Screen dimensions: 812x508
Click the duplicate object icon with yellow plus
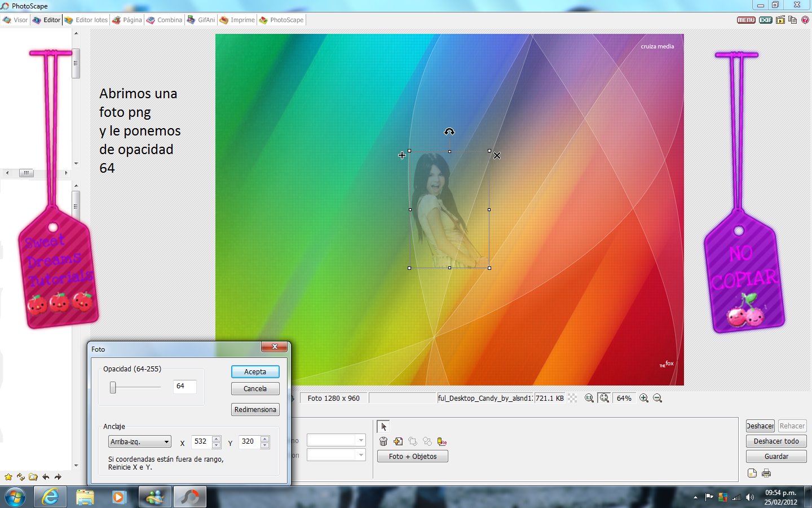[398, 441]
